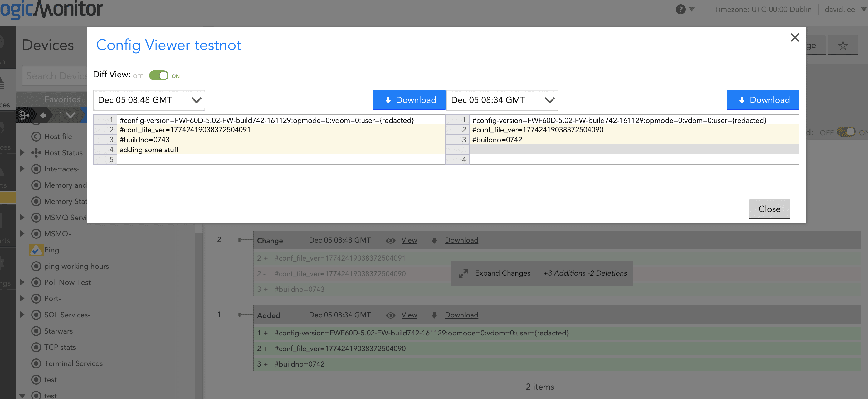This screenshot has width=868, height=399.
Task: Expand the Poll Now Test node
Action: pyautogui.click(x=22, y=282)
